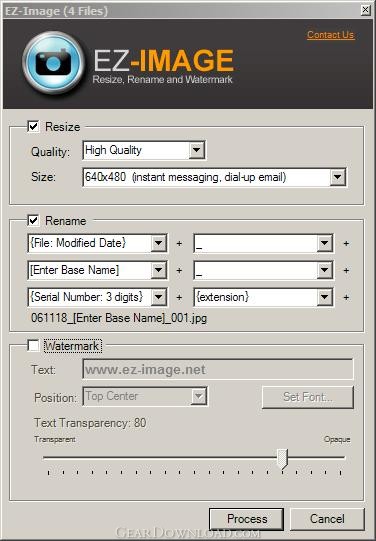Open the Contact Us link

330,35
